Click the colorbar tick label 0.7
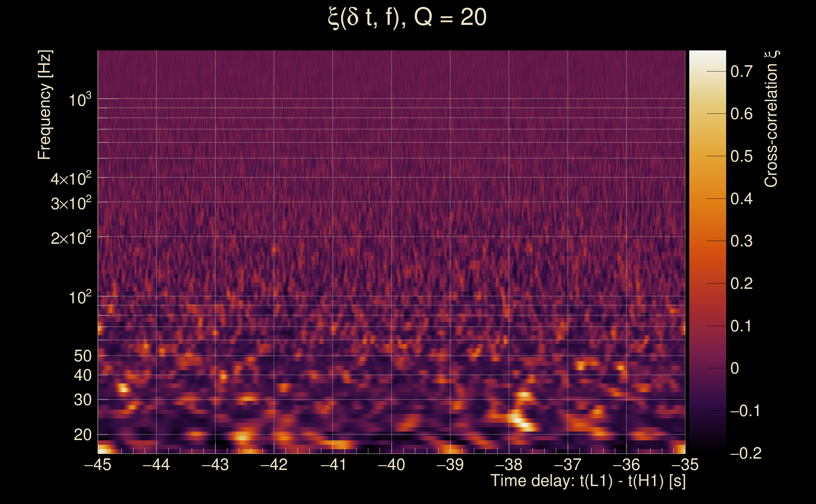 point(741,72)
